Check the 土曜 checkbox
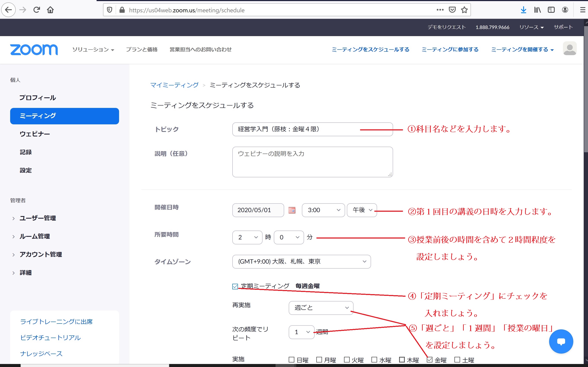Screen dimensions: 588x367 (457, 360)
